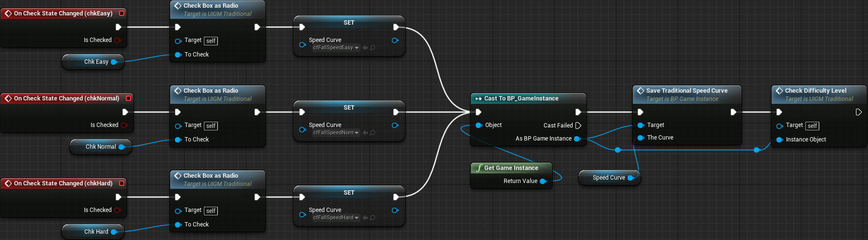The image size is (868, 240).
Task: Click self Target pin on Check Difficulty Level
Action: click(x=780, y=126)
